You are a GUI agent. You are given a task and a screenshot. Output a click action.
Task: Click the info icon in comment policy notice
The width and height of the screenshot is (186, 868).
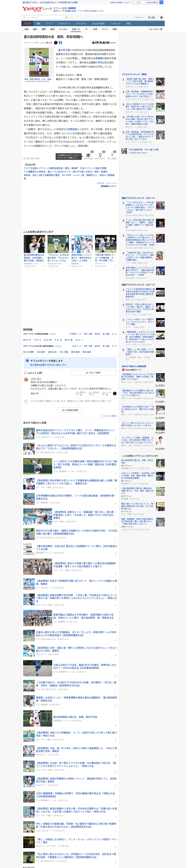pos(27,361)
